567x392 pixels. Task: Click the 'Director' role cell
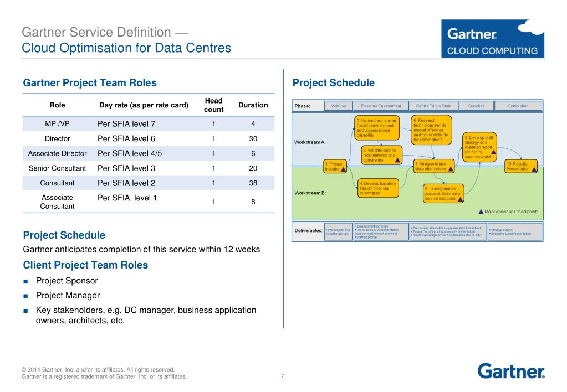[x=57, y=139]
